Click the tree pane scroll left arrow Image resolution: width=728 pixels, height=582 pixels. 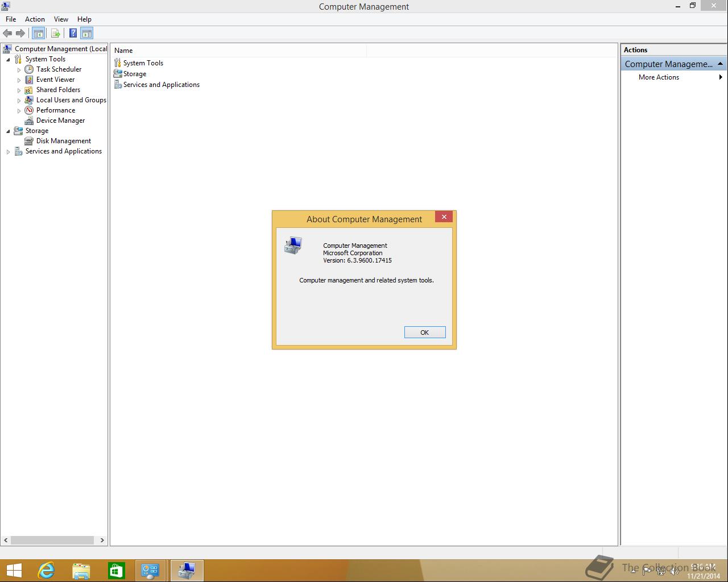(6, 540)
